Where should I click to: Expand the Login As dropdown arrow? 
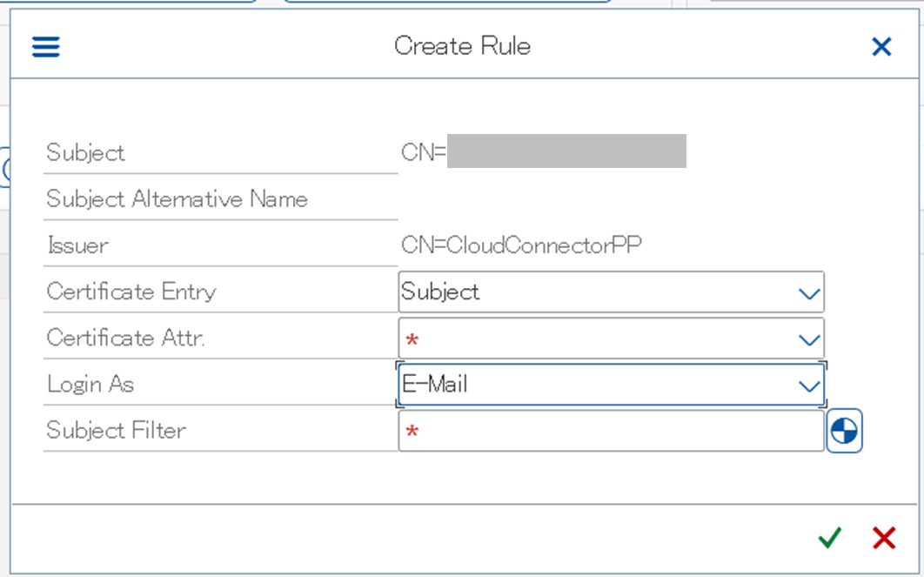pyautogui.click(x=809, y=386)
